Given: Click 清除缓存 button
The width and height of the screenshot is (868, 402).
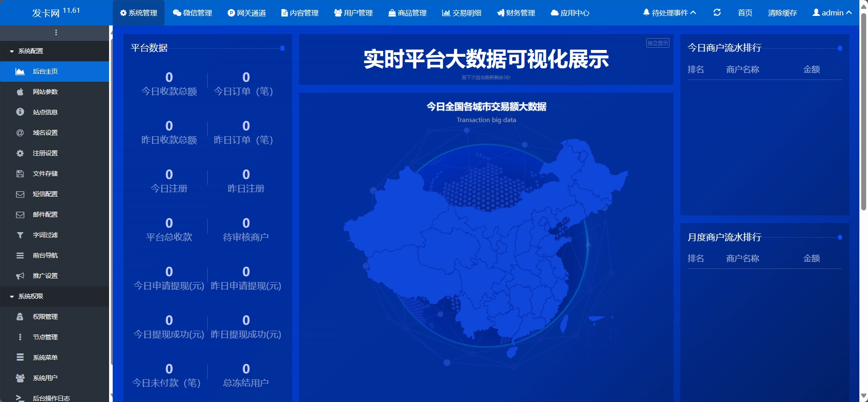Looking at the screenshot, I should click(783, 13).
